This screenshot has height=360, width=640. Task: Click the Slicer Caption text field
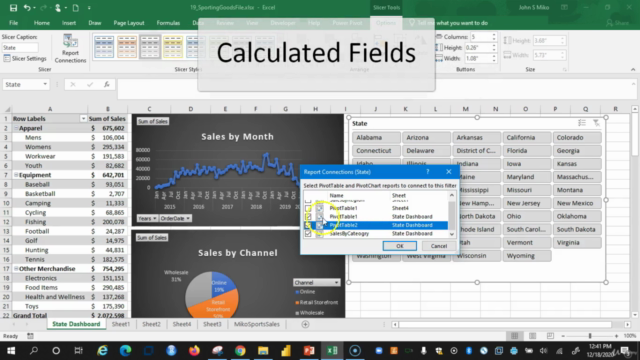pos(20,48)
